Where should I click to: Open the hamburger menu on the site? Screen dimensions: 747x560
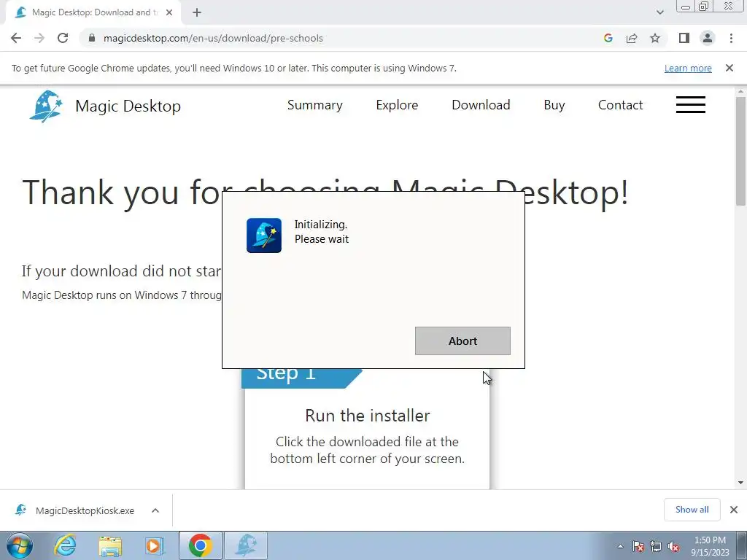pyautogui.click(x=690, y=105)
